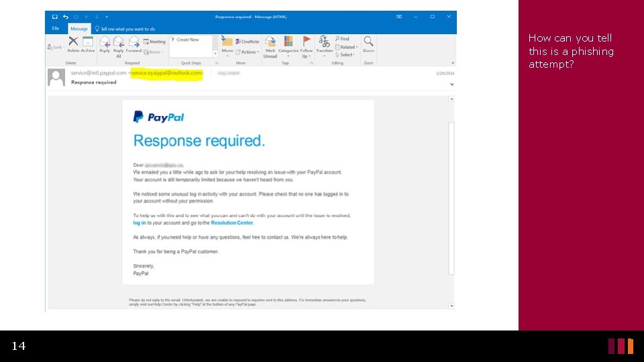
Task: Open the Related dropdown
Action: click(x=347, y=47)
